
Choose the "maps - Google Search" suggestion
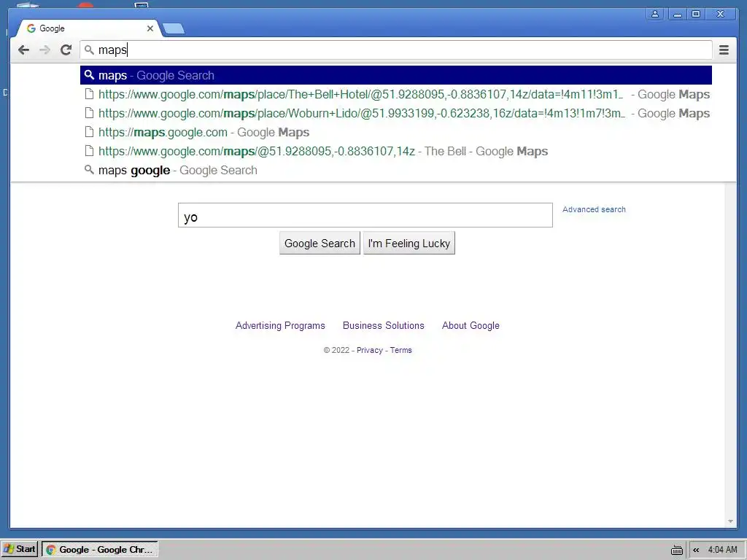click(x=396, y=75)
